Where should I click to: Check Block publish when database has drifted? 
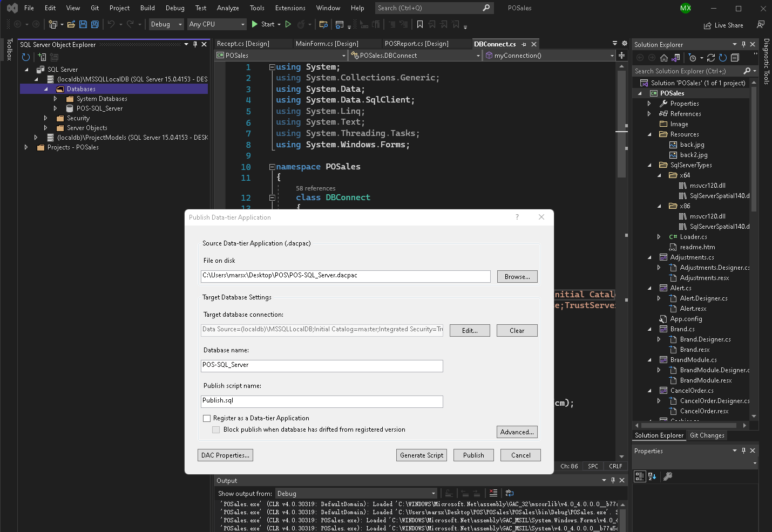[216, 429]
